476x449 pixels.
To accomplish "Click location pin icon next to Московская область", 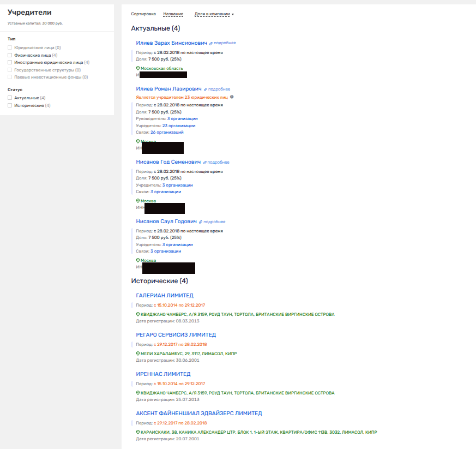I will tap(138, 68).
